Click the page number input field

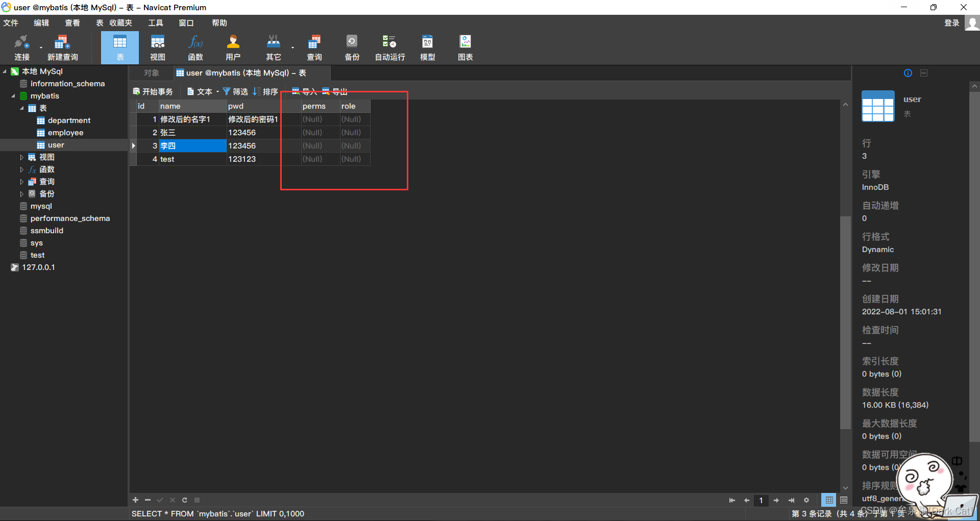click(761, 501)
